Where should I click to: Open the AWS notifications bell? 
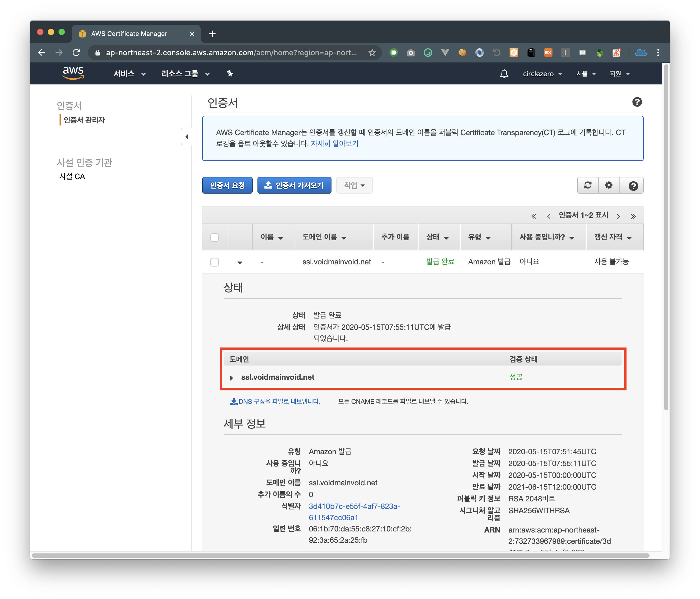(504, 74)
